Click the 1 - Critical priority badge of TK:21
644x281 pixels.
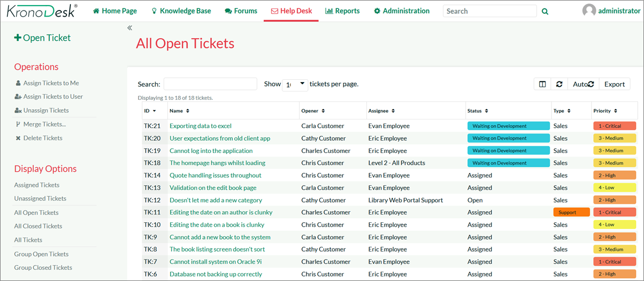pyautogui.click(x=614, y=126)
